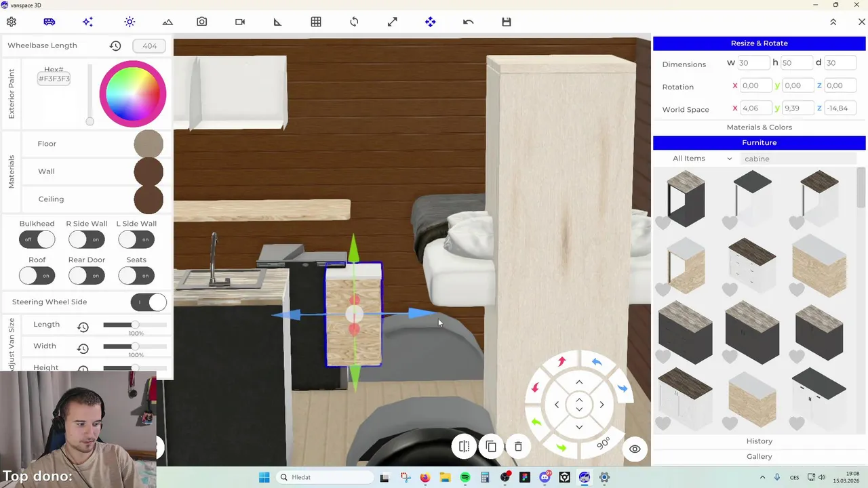Take a snapshot with the camera icon
868x488 pixels.
click(x=202, y=22)
